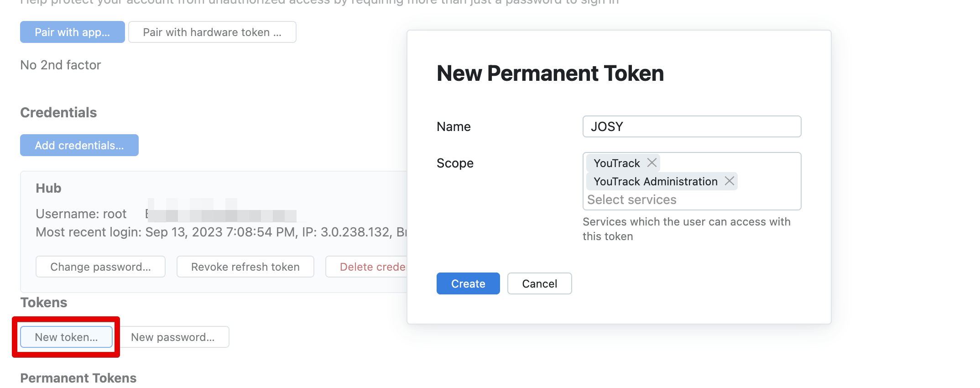Click the Credentials section heading

58,112
